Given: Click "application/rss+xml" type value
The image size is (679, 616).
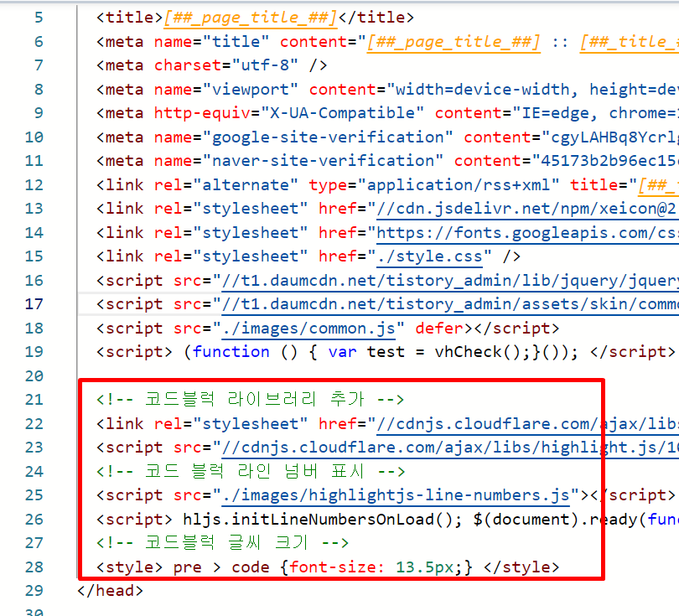Looking at the screenshot, I should pos(459,185).
